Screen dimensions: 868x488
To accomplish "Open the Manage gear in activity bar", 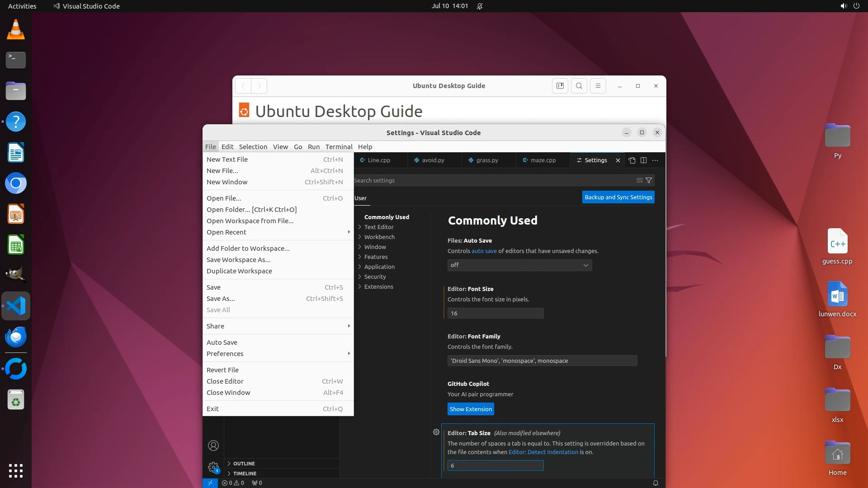I will (x=213, y=467).
